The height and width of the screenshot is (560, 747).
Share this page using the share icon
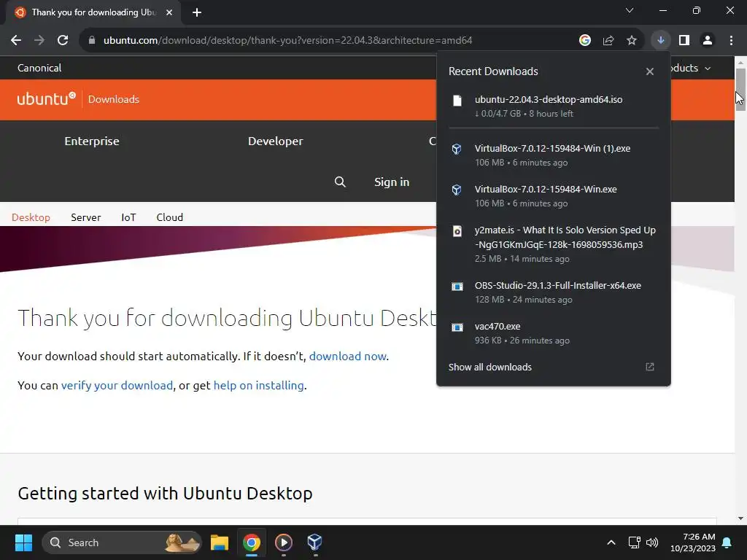click(608, 41)
